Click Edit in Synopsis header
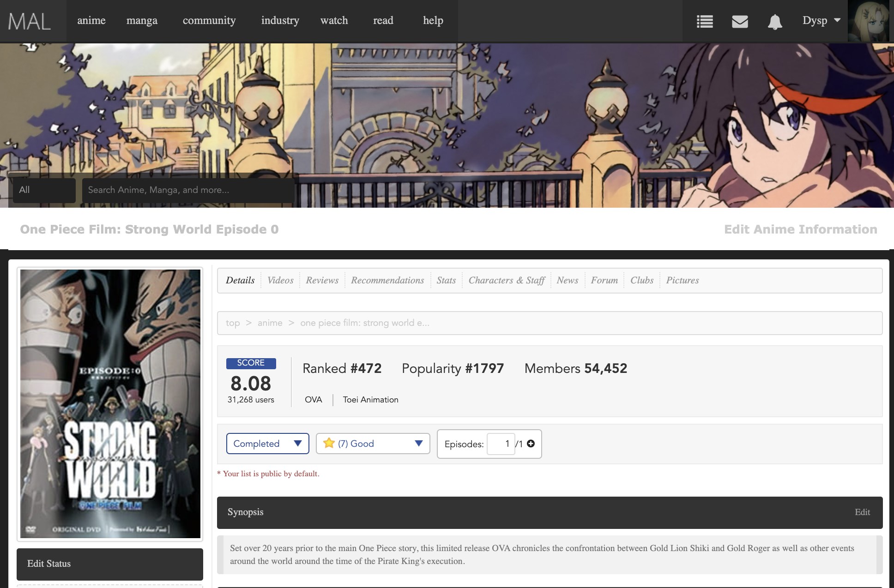Viewport: 894px width, 588px height. click(862, 512)
